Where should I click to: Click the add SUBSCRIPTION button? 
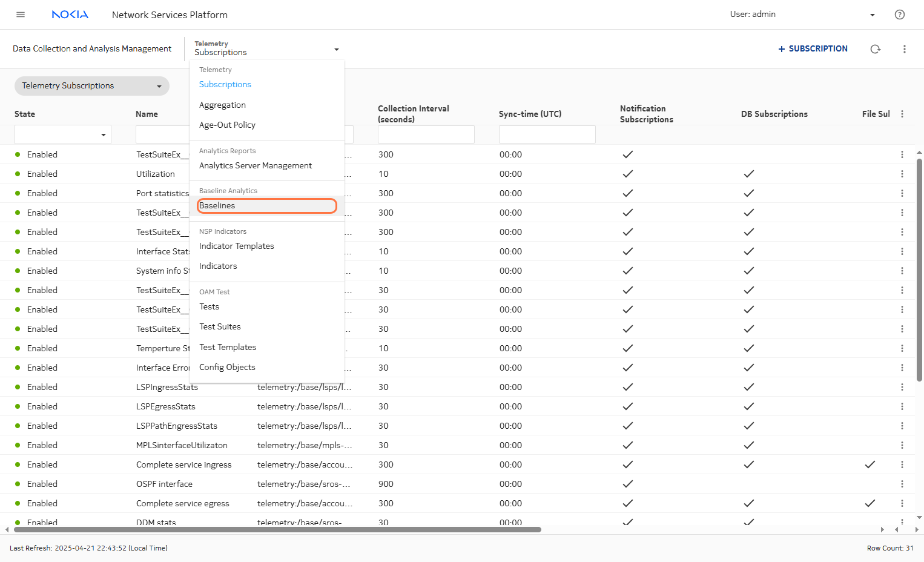[813, 49]
